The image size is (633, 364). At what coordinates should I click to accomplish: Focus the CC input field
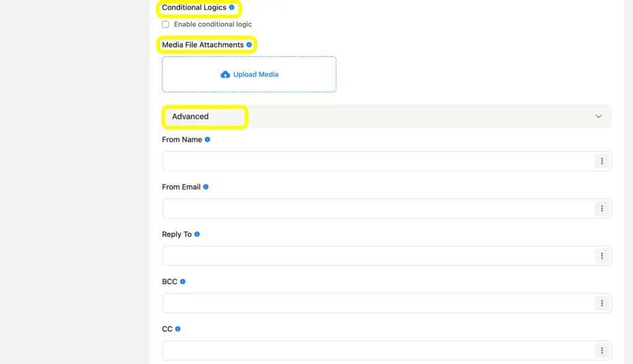[387, 350]
